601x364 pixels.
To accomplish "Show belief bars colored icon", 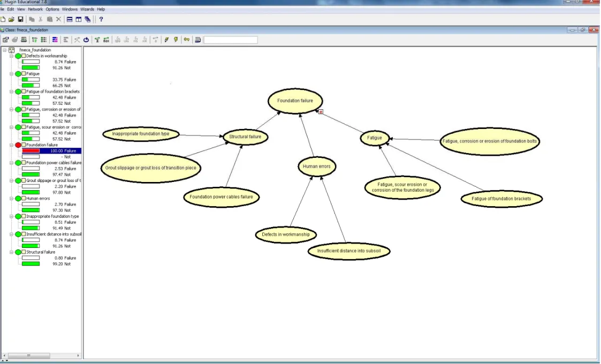I will (x=55, y=40).
